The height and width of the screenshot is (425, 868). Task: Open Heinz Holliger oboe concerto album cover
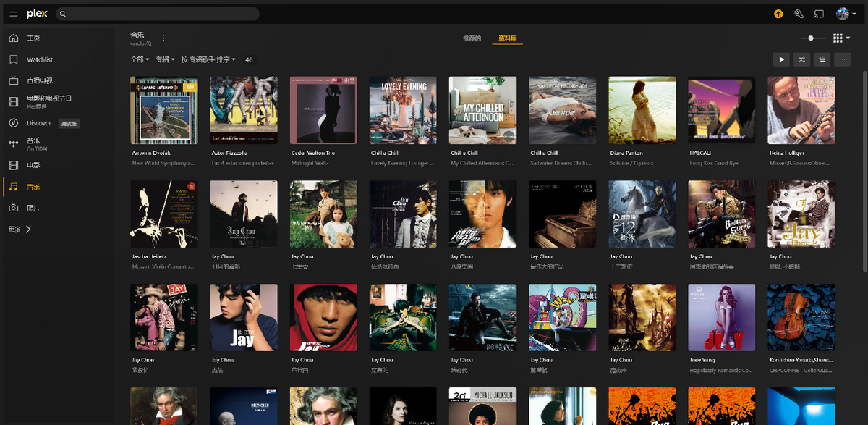(x=801, y=110)
